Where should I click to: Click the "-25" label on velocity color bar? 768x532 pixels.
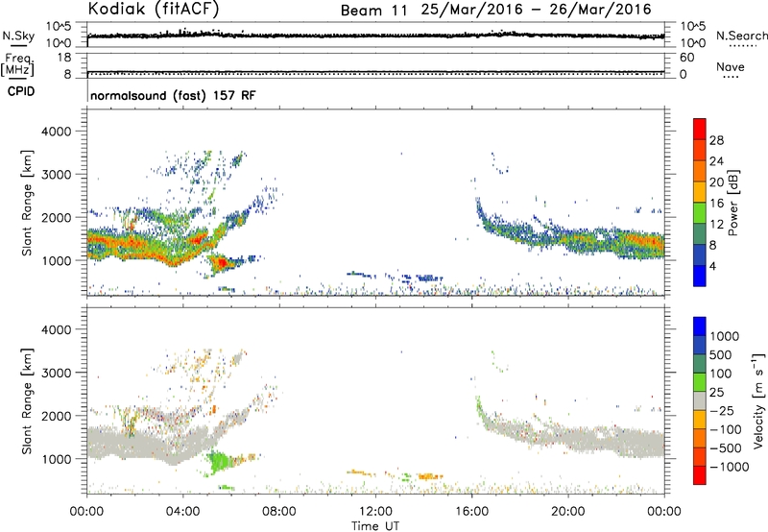click(x=722, y=411)
